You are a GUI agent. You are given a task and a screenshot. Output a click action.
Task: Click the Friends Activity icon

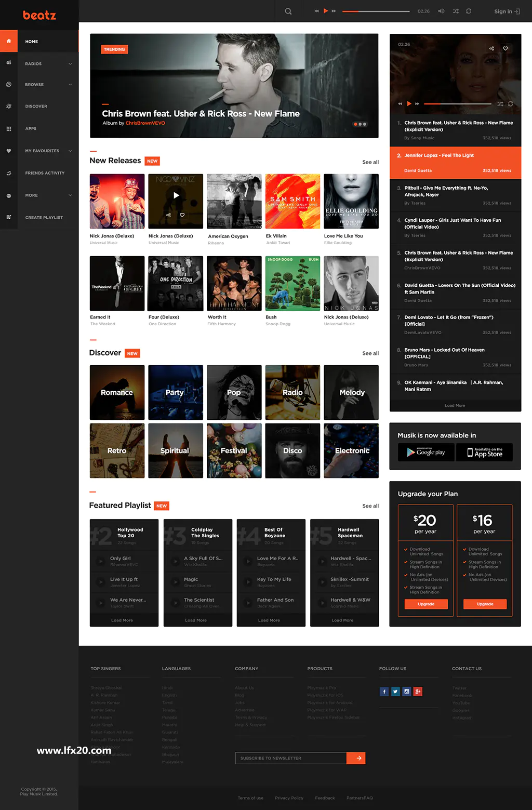click(9, 173)
